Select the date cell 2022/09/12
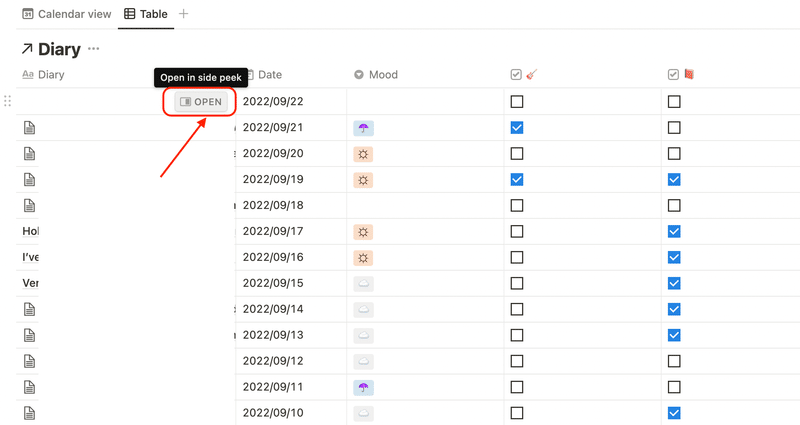Viewport: 800px width, 425px height. 291,361
